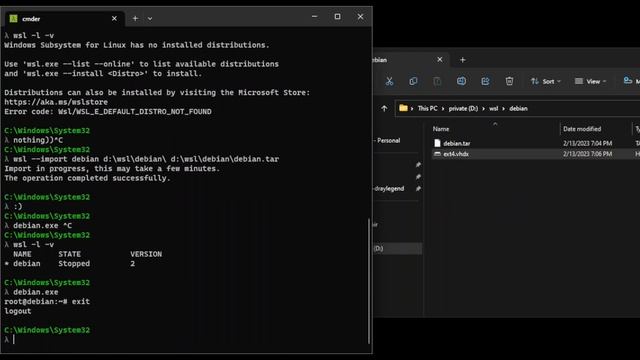640x360 pixels.
Task: Close the debian File Explorer tab
Action: (x=440, y=60)
